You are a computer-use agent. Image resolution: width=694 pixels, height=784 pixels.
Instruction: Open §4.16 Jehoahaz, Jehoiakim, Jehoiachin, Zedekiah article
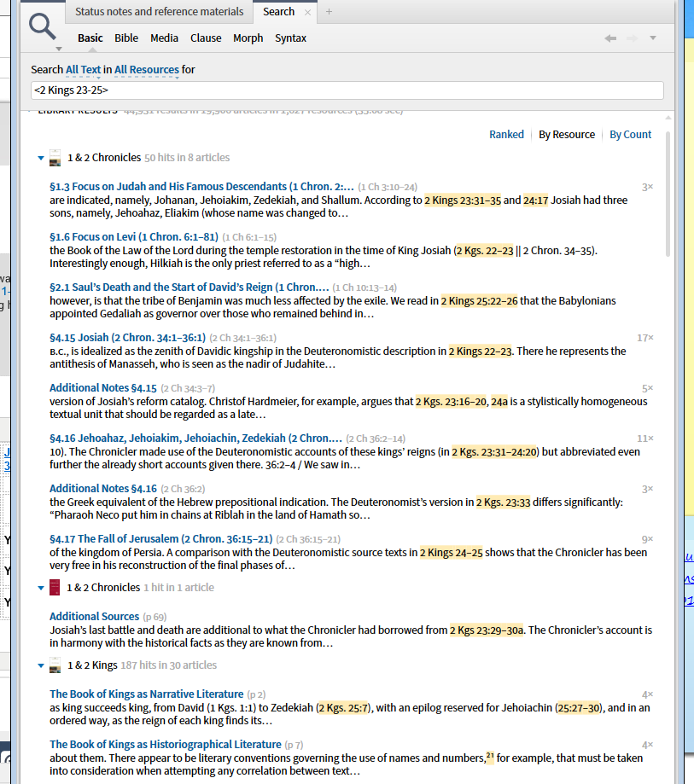pos(195,438)
